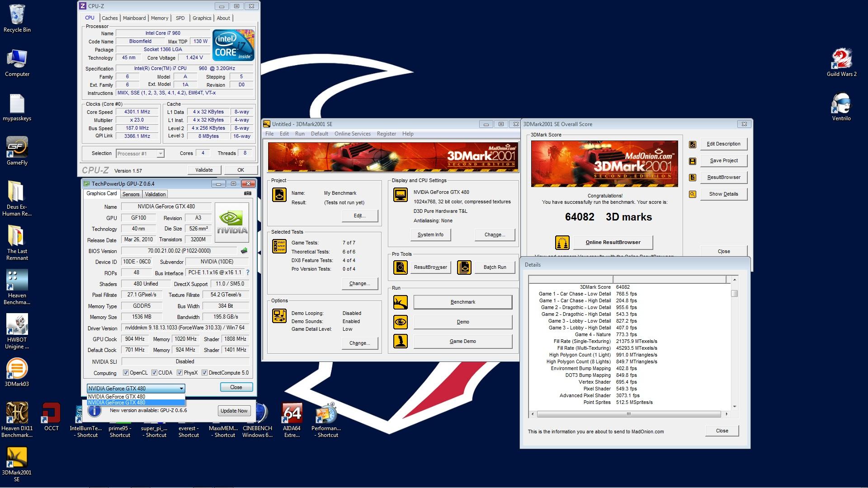Open The Last Remnant folder icon
Screen dimensions: 868x488
(17, 243)
